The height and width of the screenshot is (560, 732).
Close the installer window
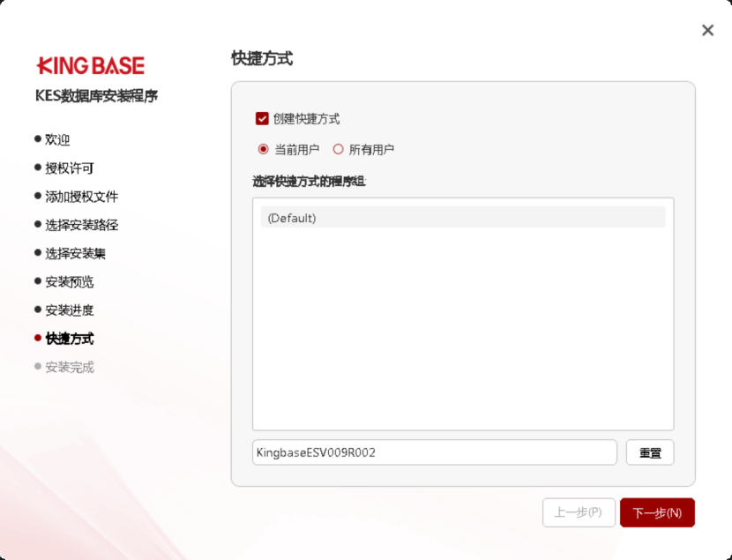(707, 30)
